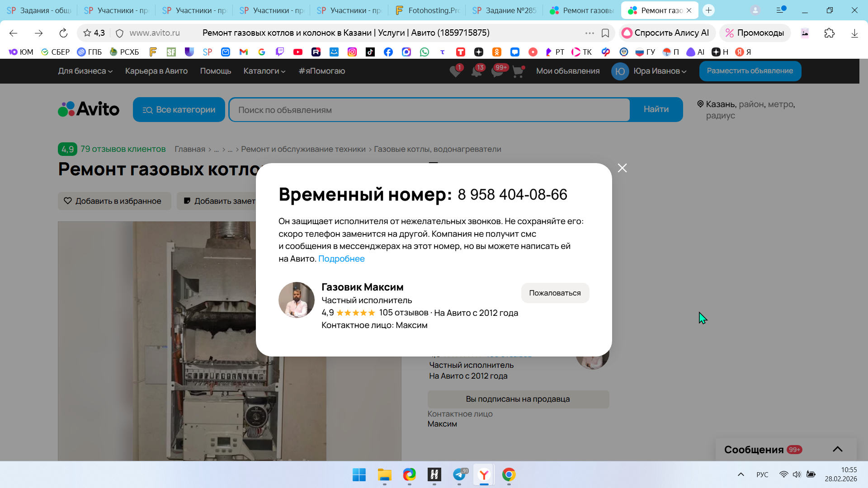Expand the Каталоги dropdown
The width and height of the screenshot is (868, 488).
pyautogui.click(x=264, y=71)
